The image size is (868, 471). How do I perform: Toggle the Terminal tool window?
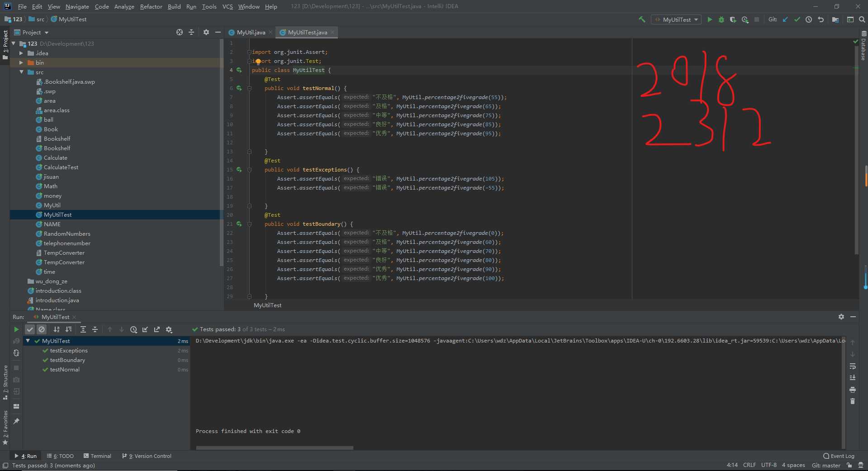click(97, 456)
